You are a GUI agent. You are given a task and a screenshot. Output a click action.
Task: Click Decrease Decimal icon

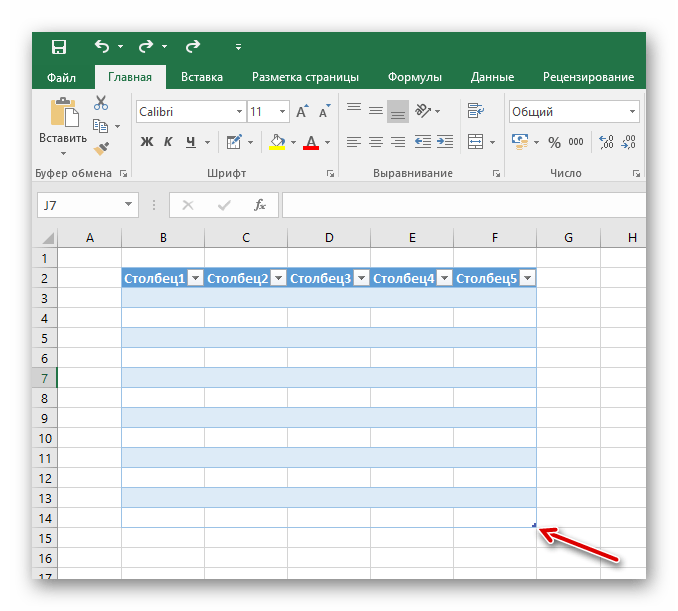[x=628, y=142]
